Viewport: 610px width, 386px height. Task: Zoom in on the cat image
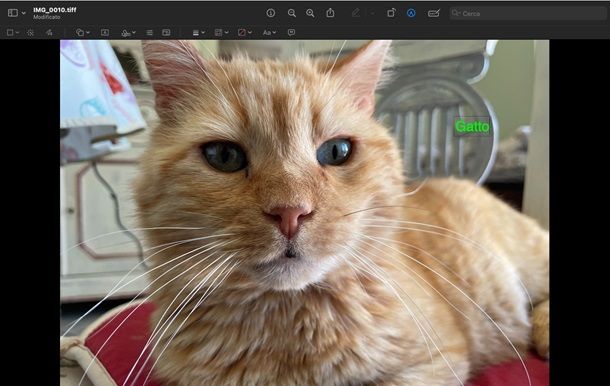coord(310,13)
